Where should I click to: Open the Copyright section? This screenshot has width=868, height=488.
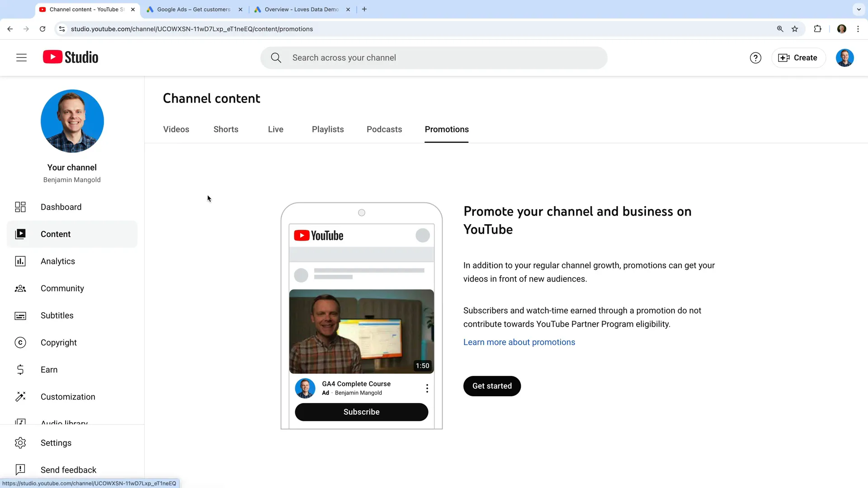click(58, 343)
